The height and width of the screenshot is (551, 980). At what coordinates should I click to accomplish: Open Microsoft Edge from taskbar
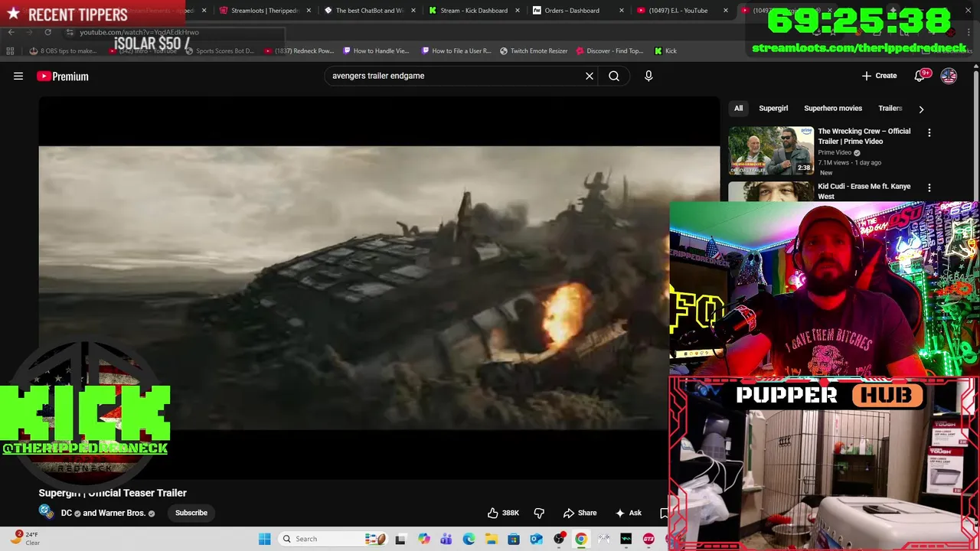click(x=469, y=539)
